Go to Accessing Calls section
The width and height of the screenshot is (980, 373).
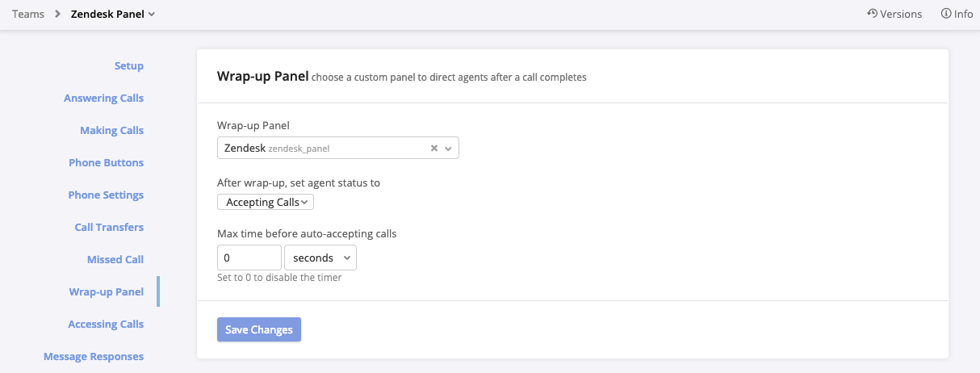106,324
